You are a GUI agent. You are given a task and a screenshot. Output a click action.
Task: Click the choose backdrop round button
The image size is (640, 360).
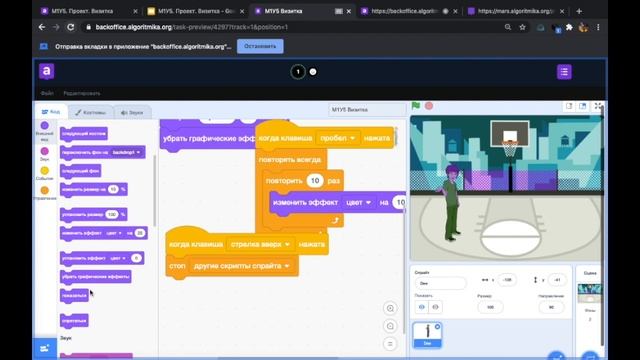pos(590,356)
